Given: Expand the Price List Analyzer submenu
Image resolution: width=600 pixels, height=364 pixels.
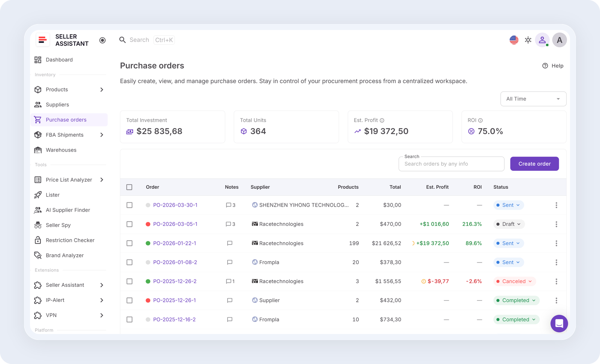Looking at the screenshot, I should (102, 180).
